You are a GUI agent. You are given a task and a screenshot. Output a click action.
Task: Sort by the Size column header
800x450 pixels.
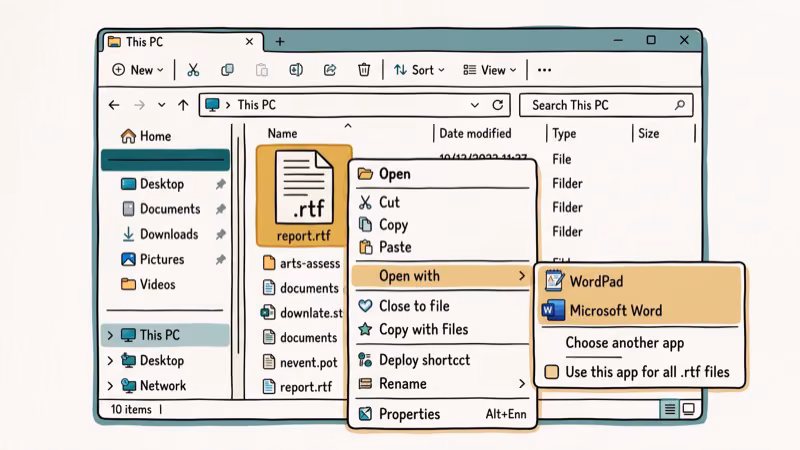[648, 134]
